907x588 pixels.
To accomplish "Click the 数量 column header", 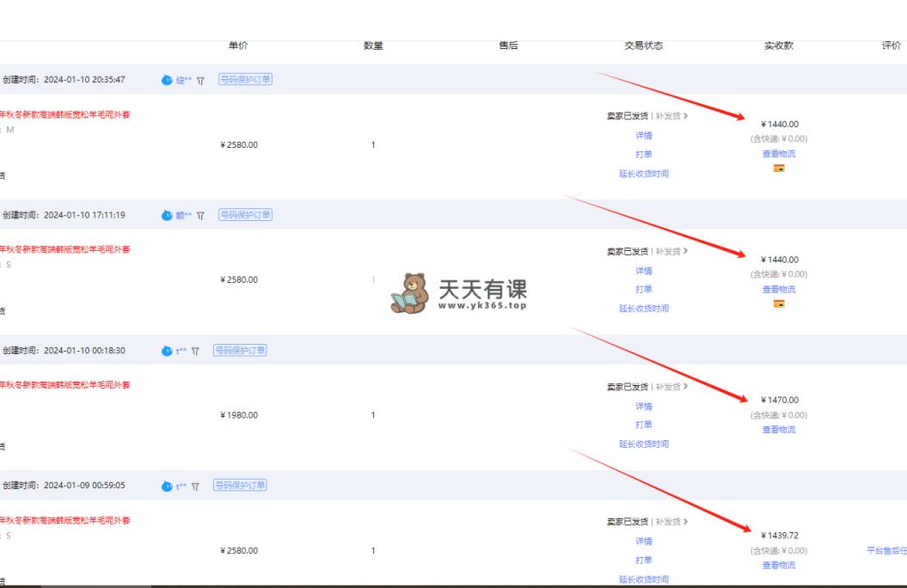I will coord(373,45).
